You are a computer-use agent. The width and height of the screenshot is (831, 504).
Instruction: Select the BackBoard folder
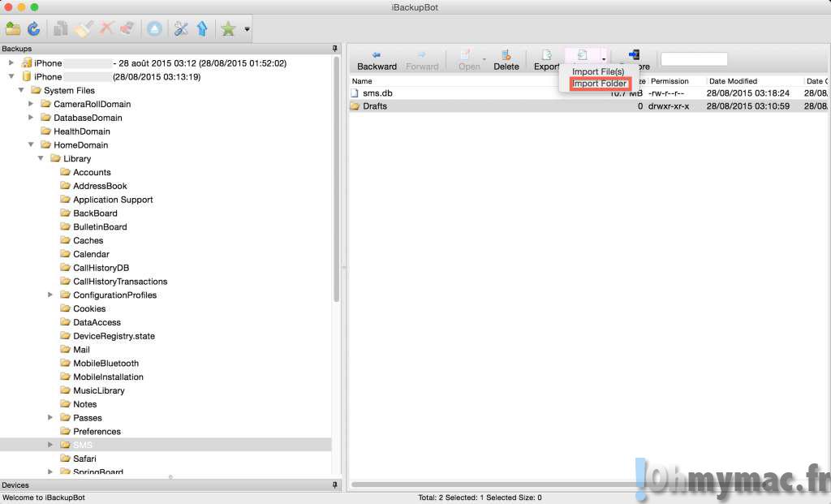click(x=96, y=213)
